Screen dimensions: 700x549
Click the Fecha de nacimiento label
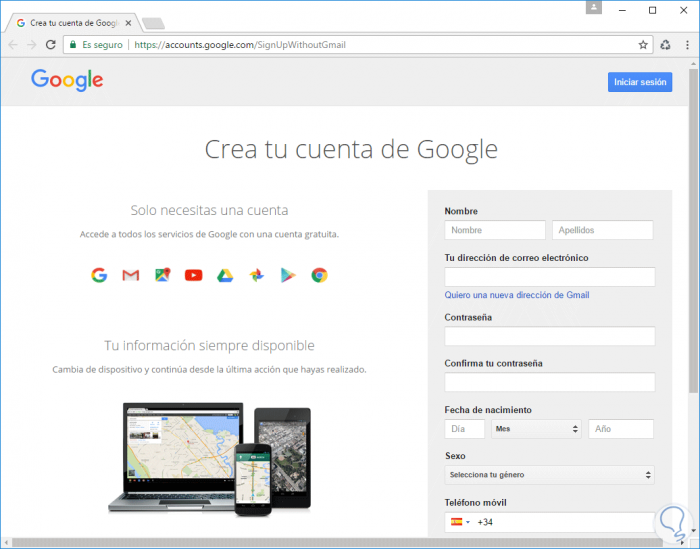[488, 410]
